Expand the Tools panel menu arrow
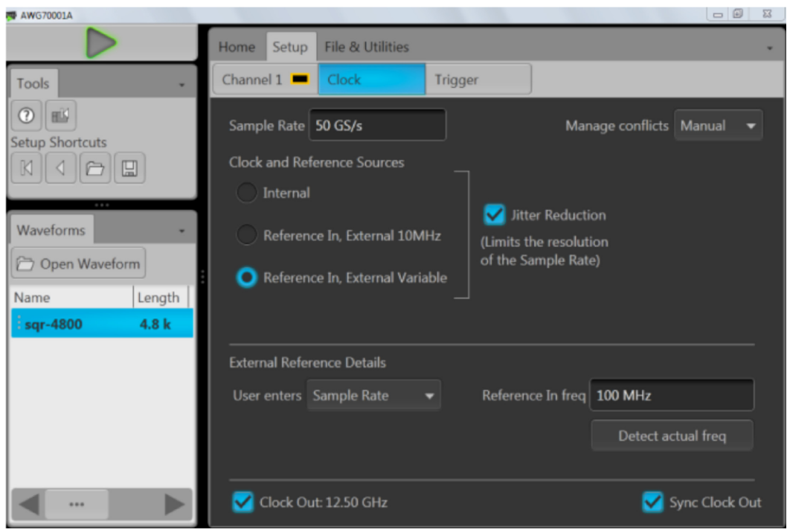The image size is (790, 532). click(x=182, y=85)
